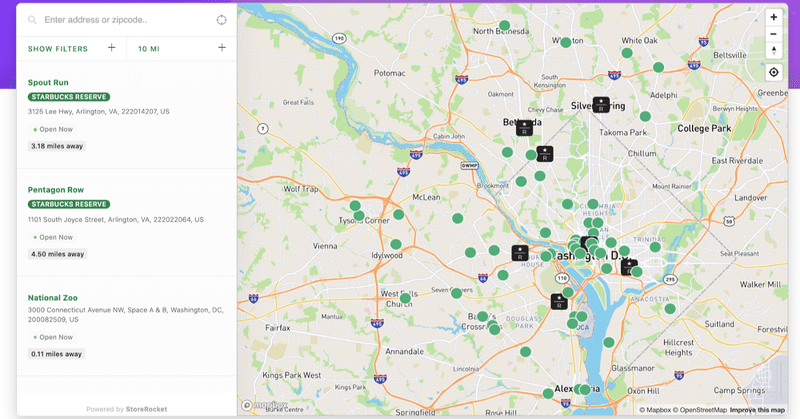The height and width of the screenshot is (419, 800).
Task: Select the green marker near Lincolnia
Action: [x=526, y=352]
